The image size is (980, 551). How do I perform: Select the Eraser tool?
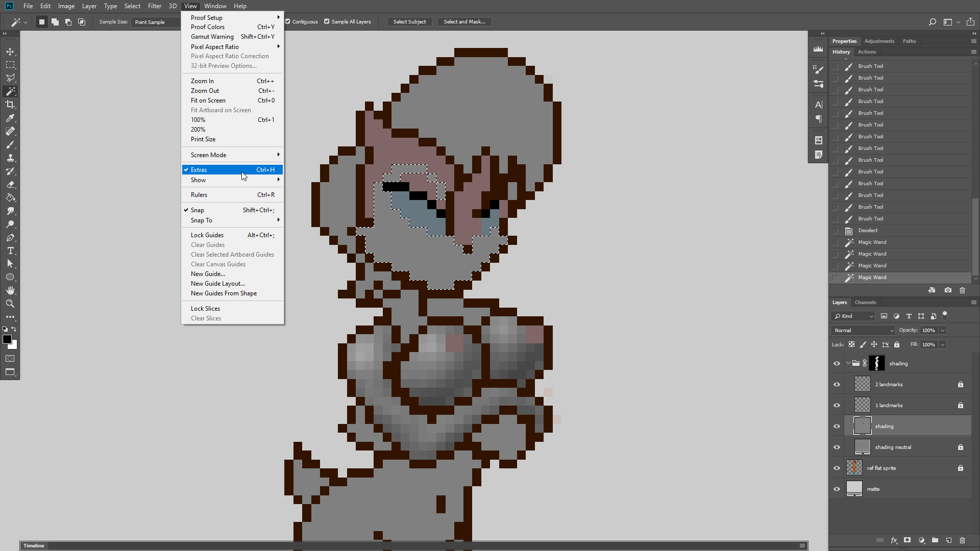10,184
